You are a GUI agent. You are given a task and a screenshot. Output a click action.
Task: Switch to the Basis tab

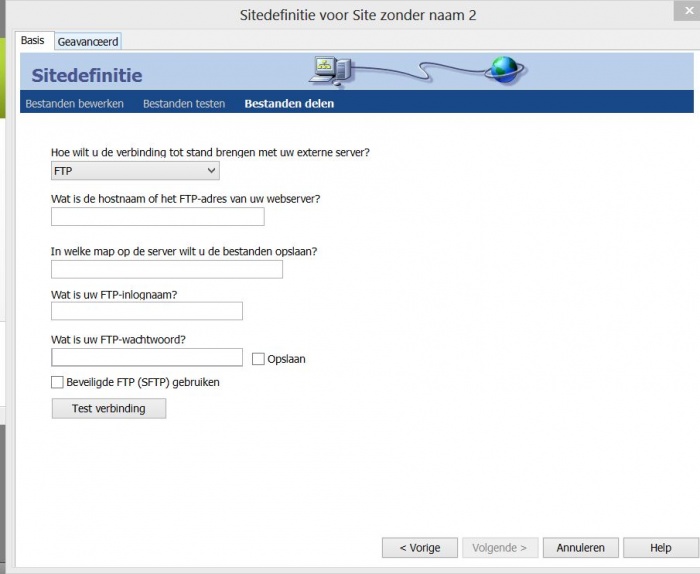coord(33,41)
